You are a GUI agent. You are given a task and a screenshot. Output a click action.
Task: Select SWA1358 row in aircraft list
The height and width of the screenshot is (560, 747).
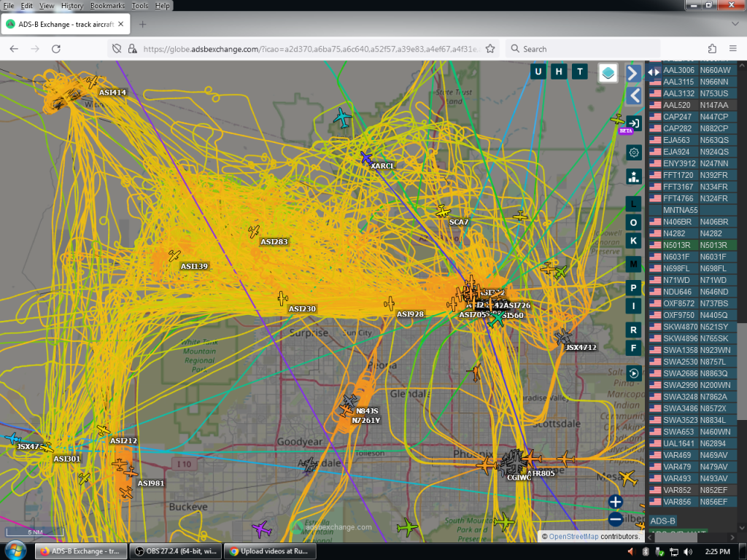[x=692, y=350]
